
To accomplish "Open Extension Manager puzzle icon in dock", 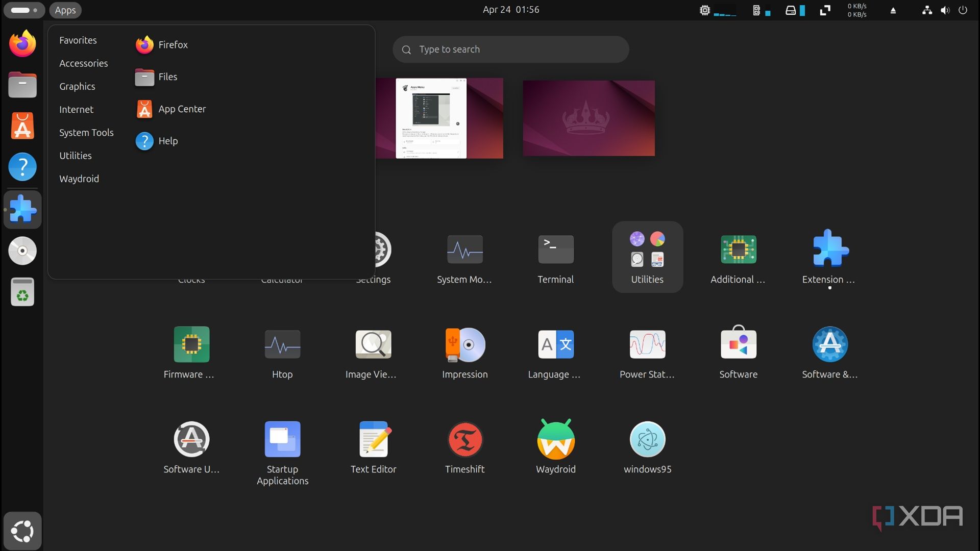I will click(x=22, y=209).
